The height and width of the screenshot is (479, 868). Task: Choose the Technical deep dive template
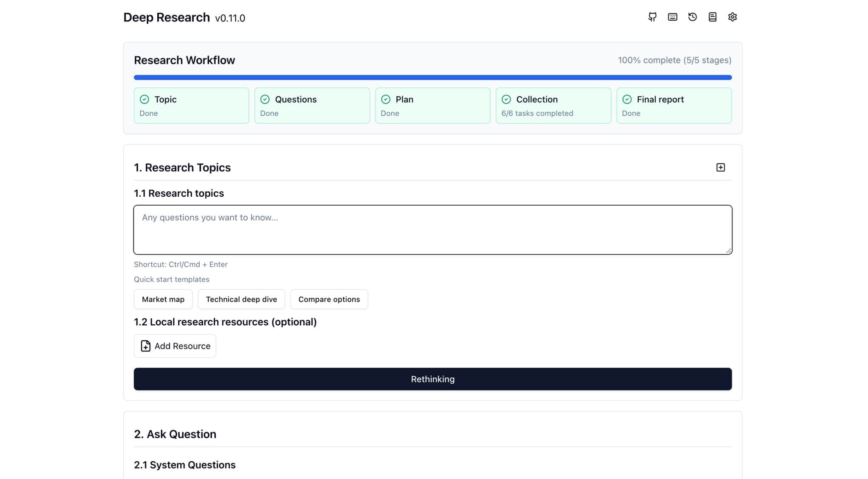coord(241,299)
